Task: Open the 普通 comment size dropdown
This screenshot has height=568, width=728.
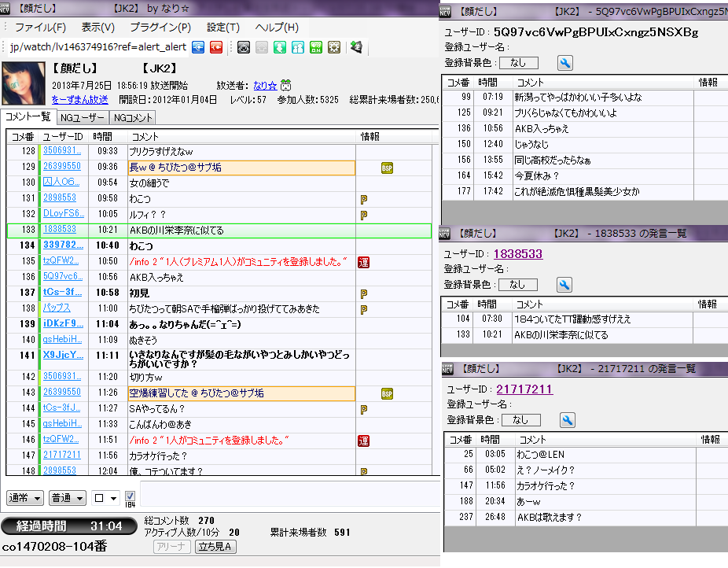Action: [67, 498]
